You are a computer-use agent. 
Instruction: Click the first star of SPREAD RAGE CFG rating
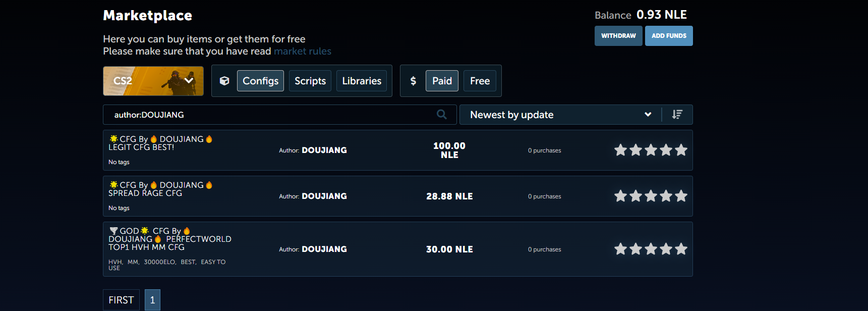(x=620, y=196)
